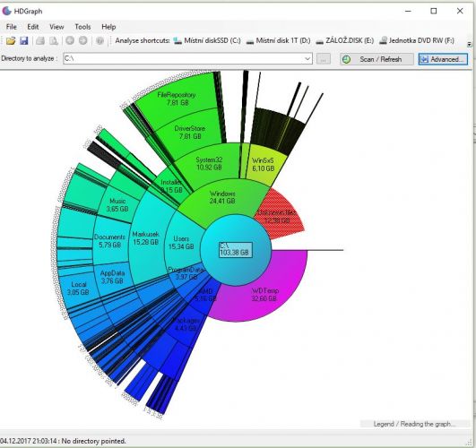Navigate back with the left arrow icon
This screenshot has width=476, height=448.
70,40
